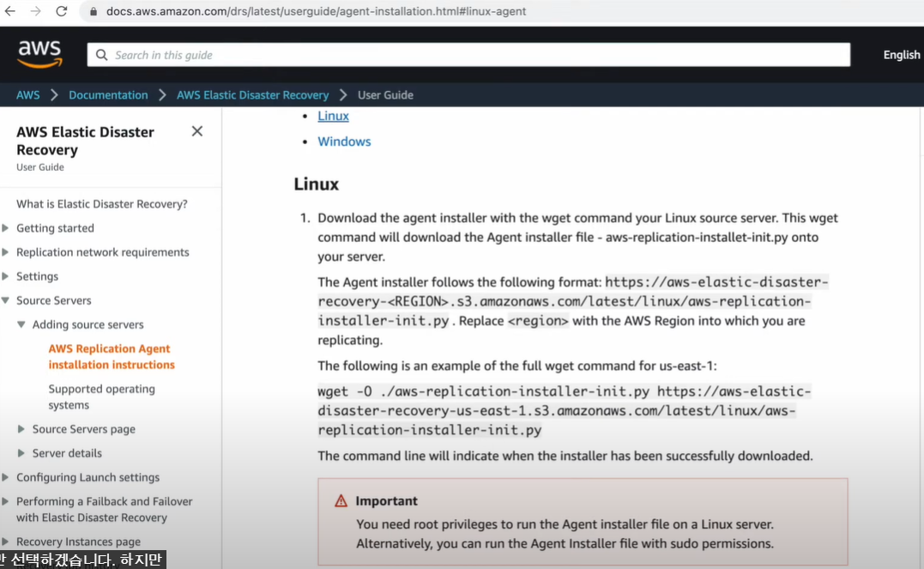Expand the Server details arrow

click(21, 453)
